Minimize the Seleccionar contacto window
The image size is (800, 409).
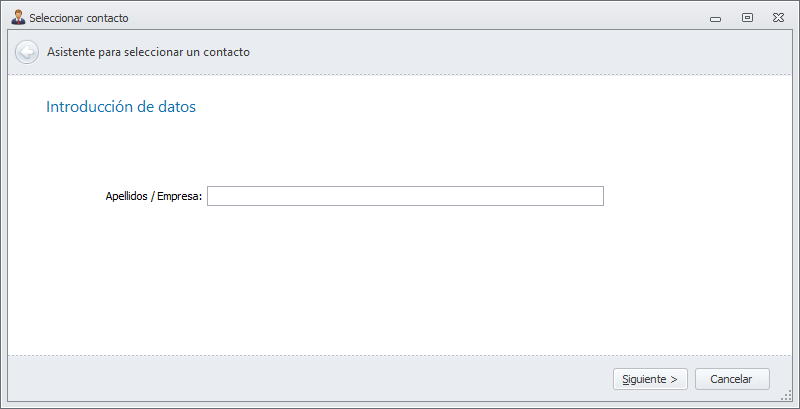tap(715, 18)
